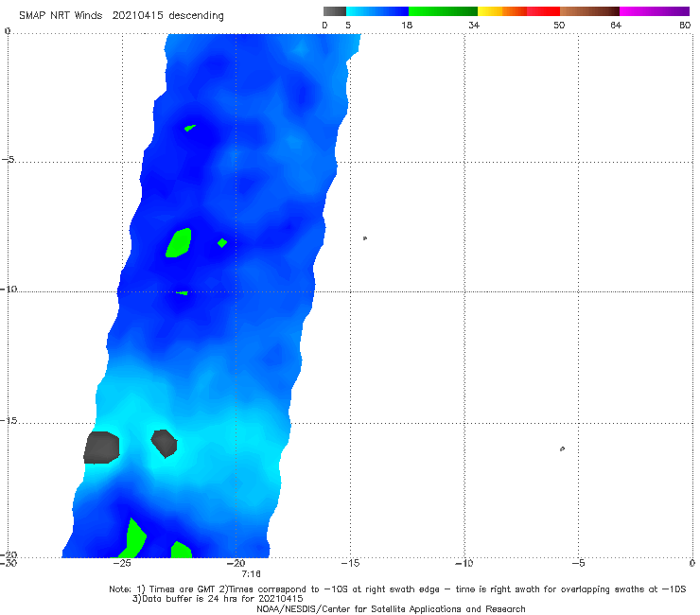Click the '-10' longitude label on bottom axis
Viewport: 700px width, 615px height.
pos(464,563)
